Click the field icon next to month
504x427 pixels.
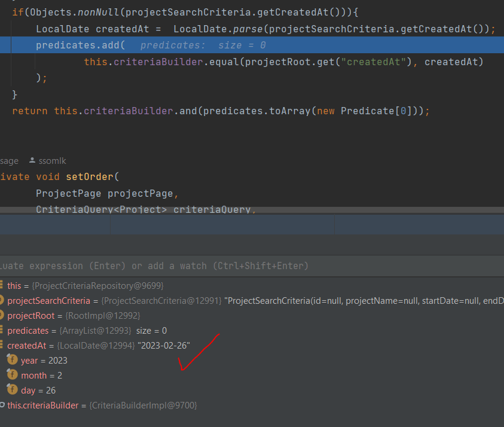tap(12, 375)
